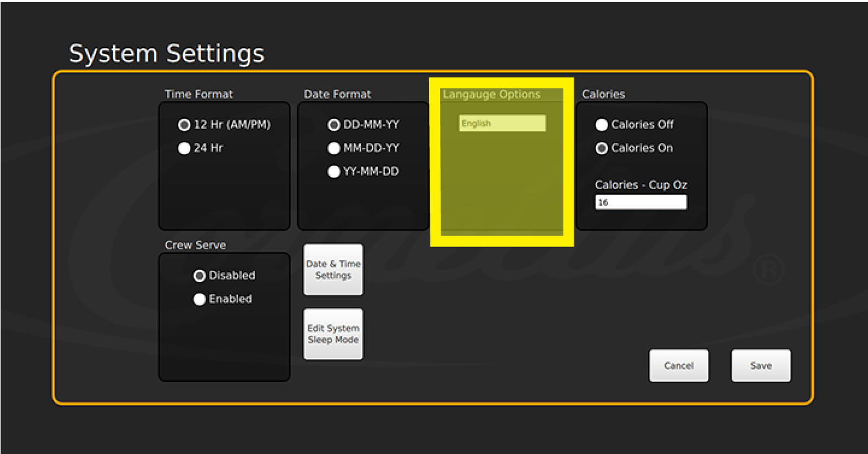Cancel the system settings changes
Image resolution: width=868 pixels, height=454 pixels.
[x=679, y=365]
